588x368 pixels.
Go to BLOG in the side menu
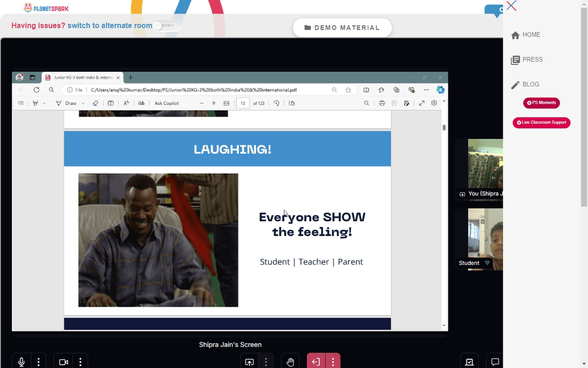tap(525, 84)
